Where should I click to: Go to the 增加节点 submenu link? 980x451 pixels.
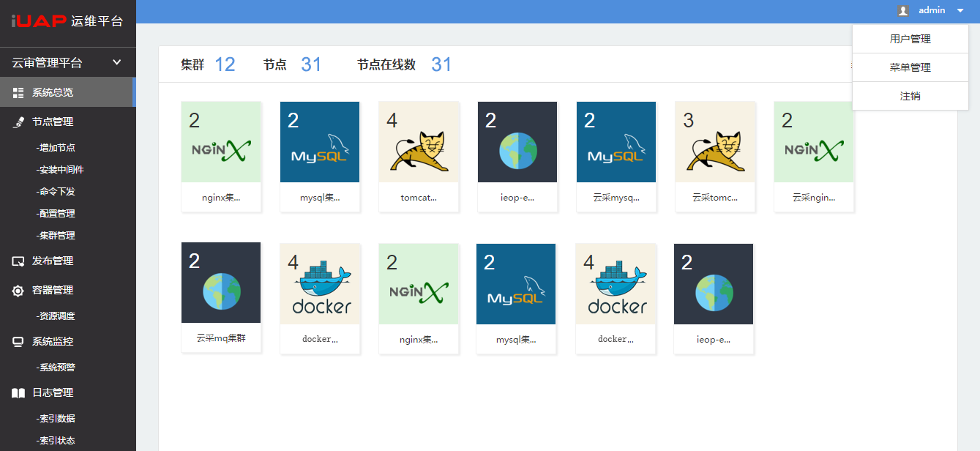pos(56,148)
